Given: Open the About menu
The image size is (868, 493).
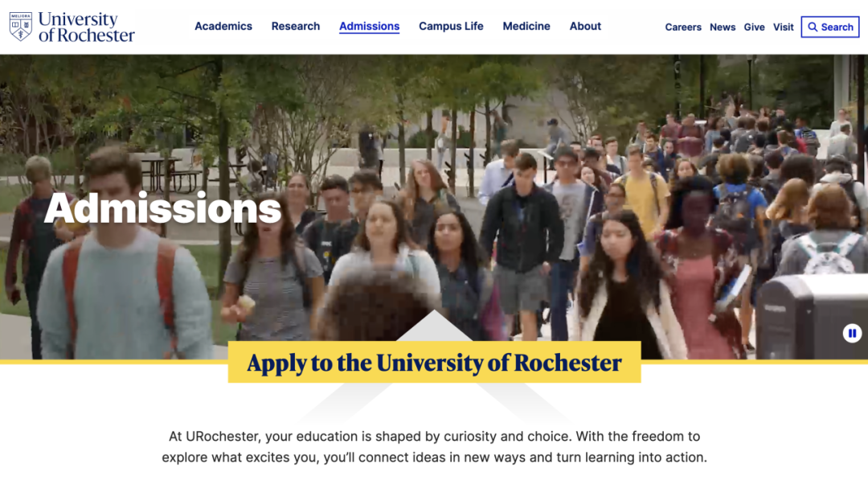Looking at the screenshot, I should [585, 26].
